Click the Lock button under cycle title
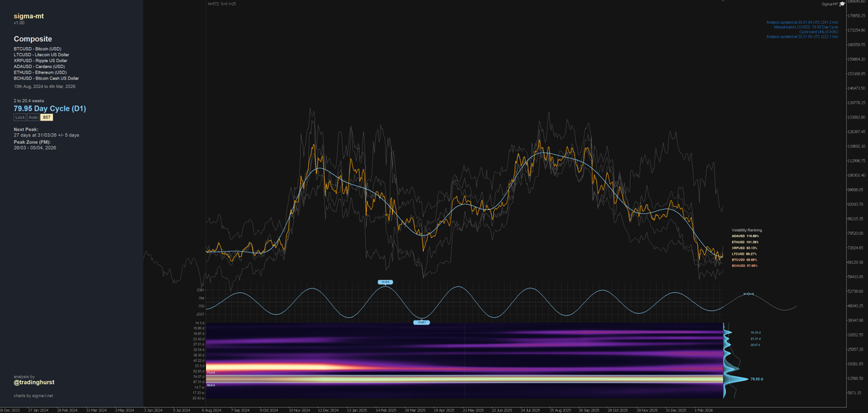This screenshot has height=413, width=868. [x=20, y=116]
